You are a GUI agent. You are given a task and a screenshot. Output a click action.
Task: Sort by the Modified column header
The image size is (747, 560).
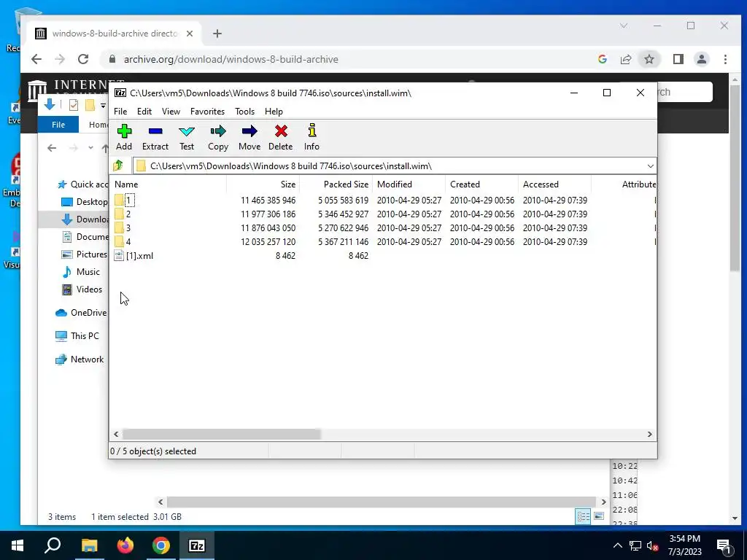[x=409, y=184]
